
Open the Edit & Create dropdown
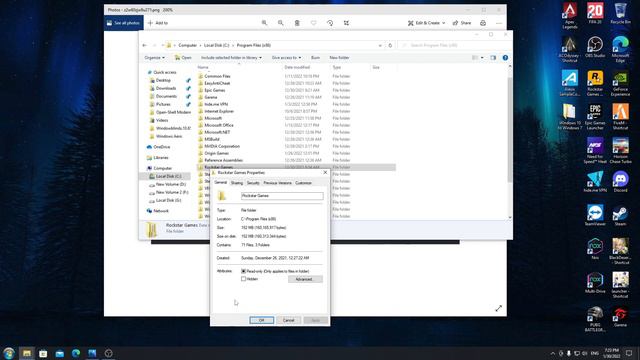426,23
